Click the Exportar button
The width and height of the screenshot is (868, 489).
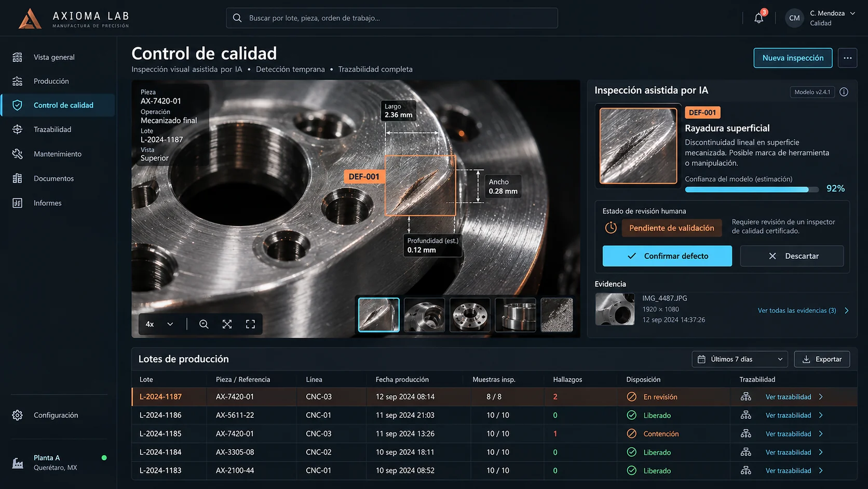coord(822,359)
